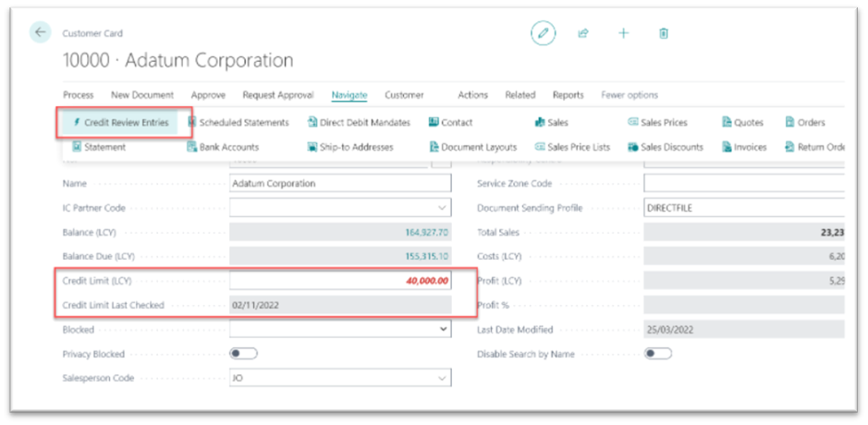Click the Customer Card breadcrumb text

[92, 33]
